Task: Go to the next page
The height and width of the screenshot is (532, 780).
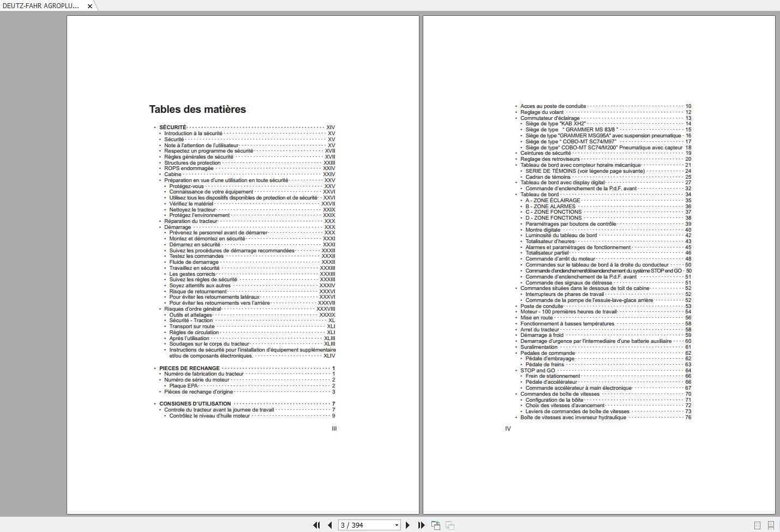Action: (407, 525)
